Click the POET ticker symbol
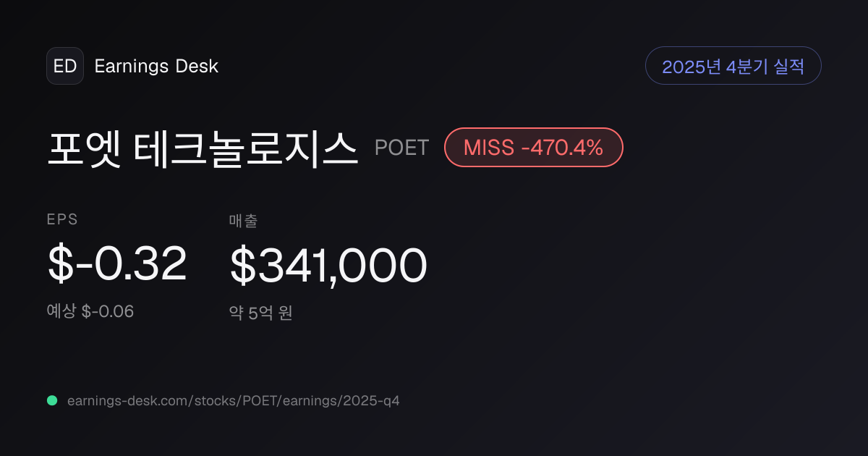The image size is (868, 456). point(401,148)
